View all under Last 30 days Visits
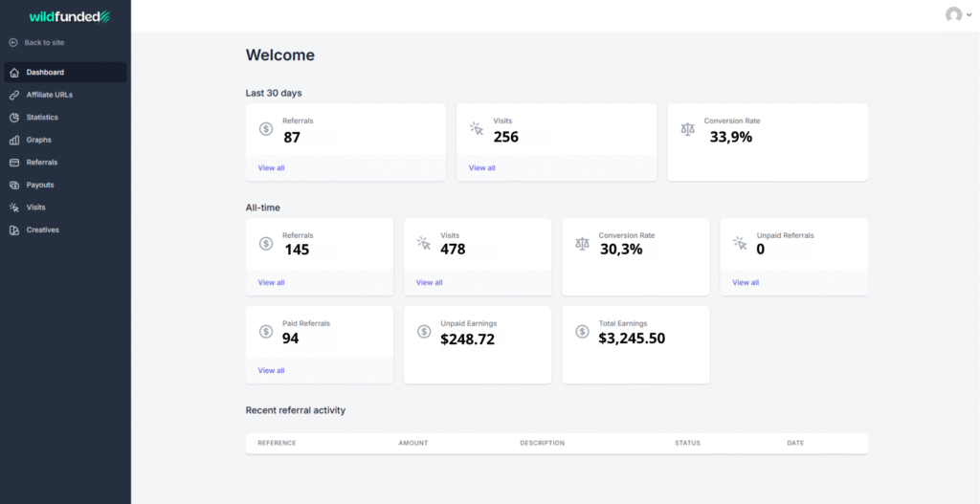 click(481, 168)
